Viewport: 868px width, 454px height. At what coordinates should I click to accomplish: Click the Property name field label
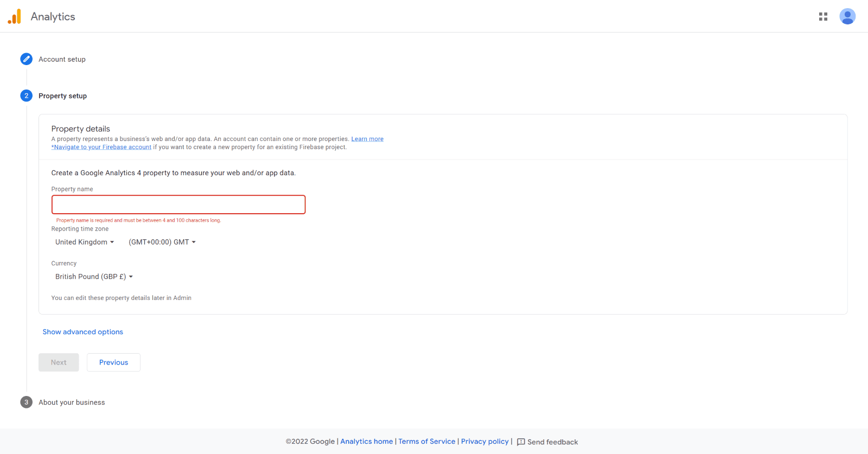(72, 189)
